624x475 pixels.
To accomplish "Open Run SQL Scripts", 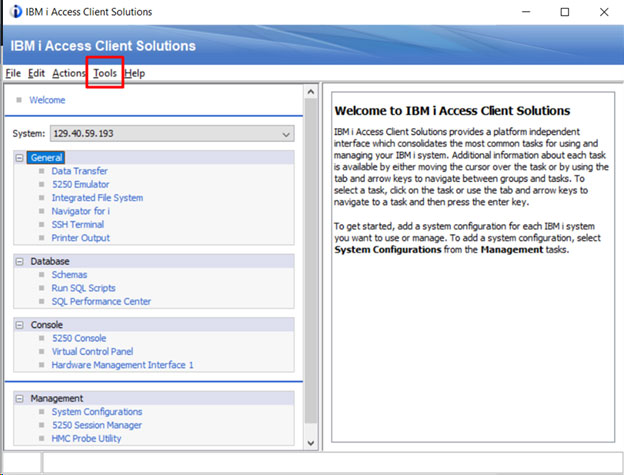I will click(x=84, y=288).
